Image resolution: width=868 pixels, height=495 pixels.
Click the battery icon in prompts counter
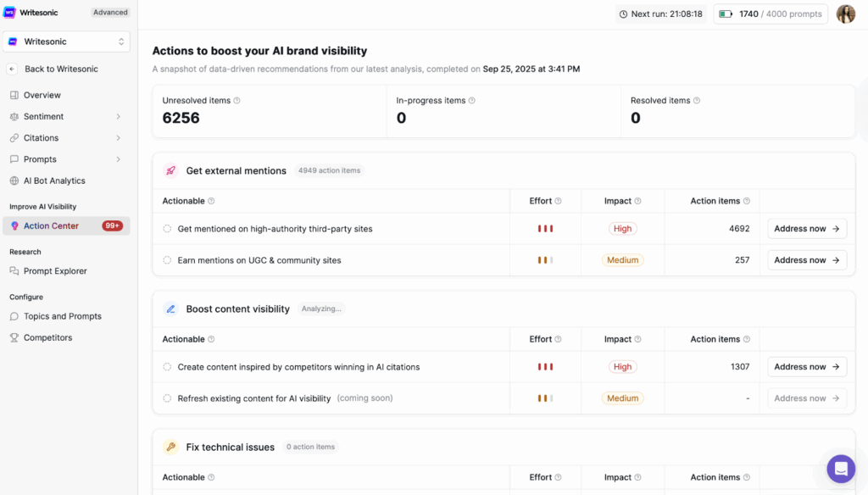[726, 14]
